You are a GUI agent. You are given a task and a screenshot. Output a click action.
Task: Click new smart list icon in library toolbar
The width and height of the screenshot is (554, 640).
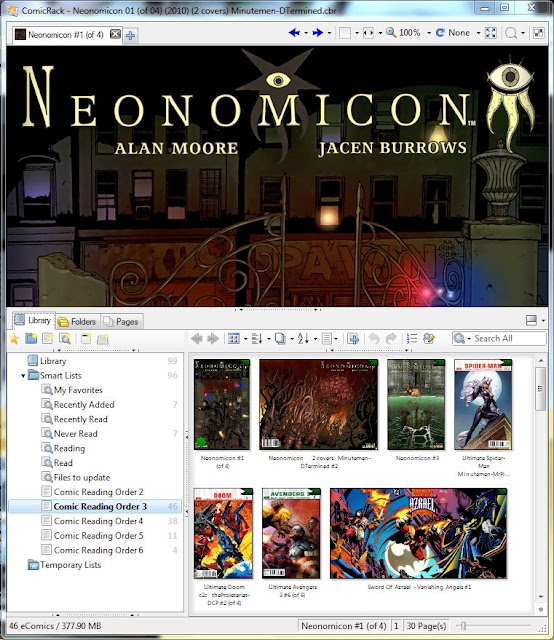[65, 338]
